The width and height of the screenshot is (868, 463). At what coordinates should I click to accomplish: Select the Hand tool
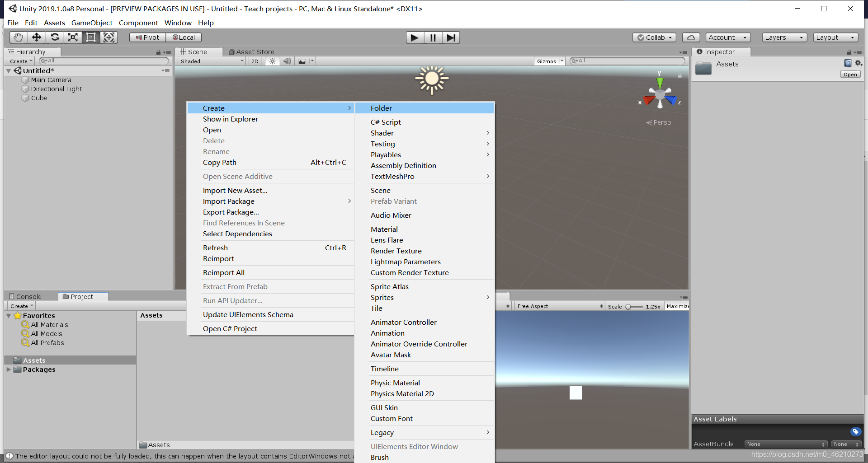pyautogui.click(x=18, y=37)
